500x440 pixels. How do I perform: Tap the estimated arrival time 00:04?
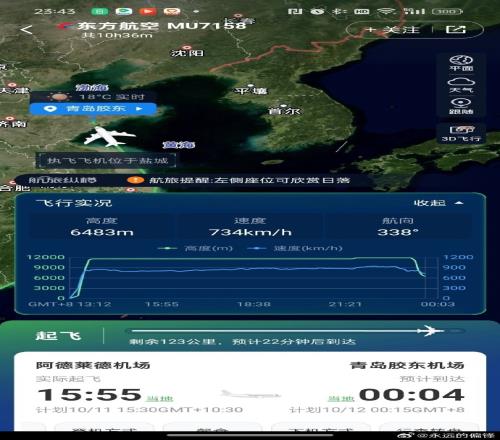pyautogui.click(x=412, y=395)
